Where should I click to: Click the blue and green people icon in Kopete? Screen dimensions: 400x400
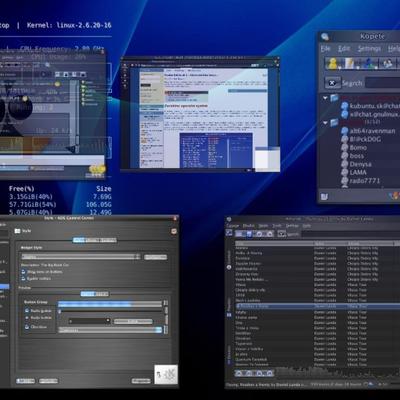coord(369,63)
